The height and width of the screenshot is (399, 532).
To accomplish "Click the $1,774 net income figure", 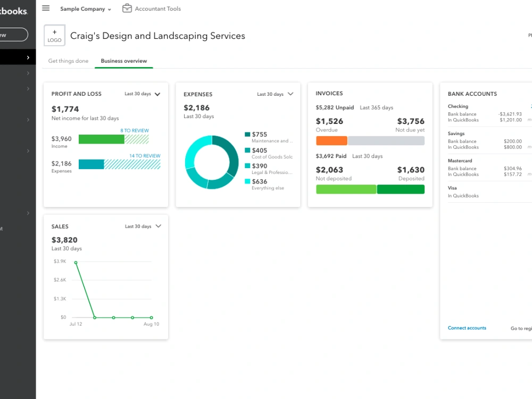I will click(65, 109).
